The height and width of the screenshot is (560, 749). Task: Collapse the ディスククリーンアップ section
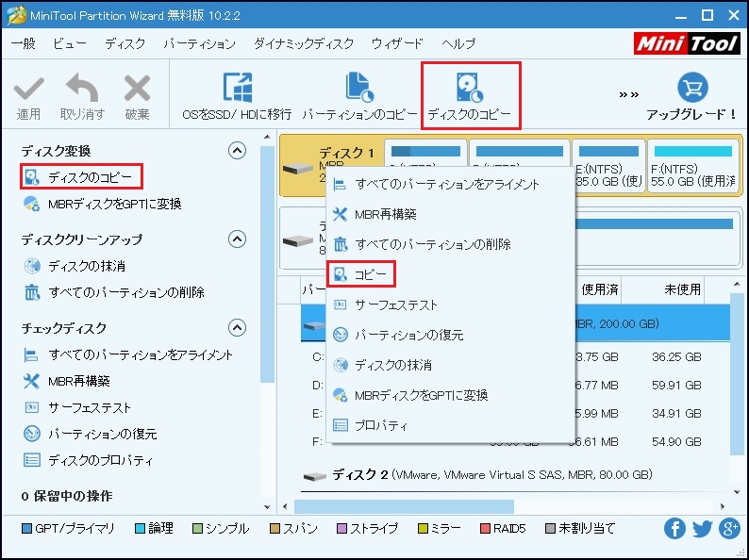click(237, 239)
